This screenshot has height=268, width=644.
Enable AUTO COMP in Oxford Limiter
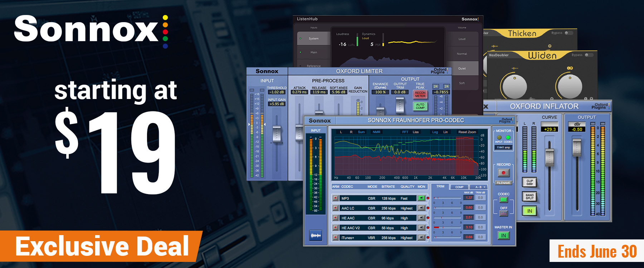click(420, 106)
